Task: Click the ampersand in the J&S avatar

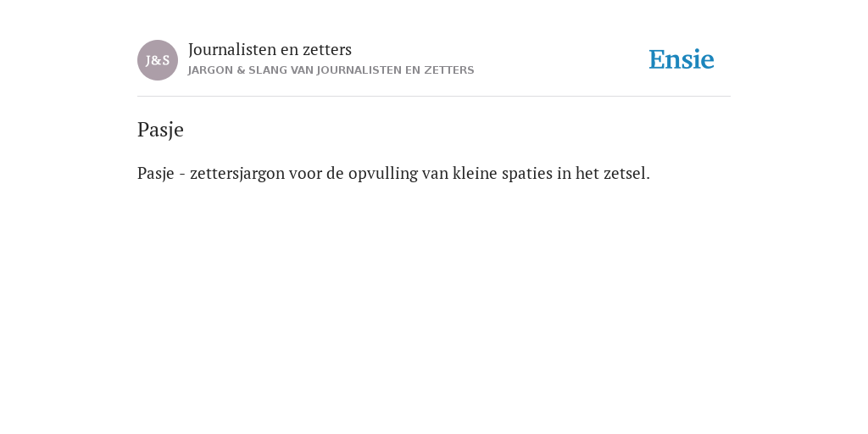Action: tap(157, 61)
